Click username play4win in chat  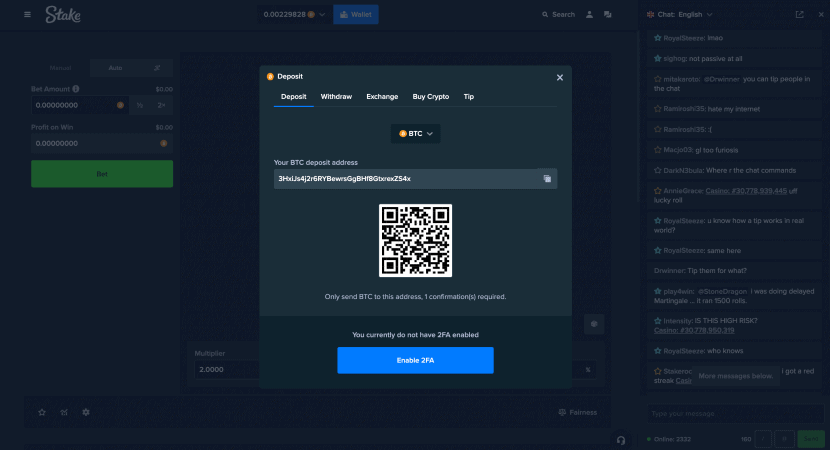click(678, 291)
